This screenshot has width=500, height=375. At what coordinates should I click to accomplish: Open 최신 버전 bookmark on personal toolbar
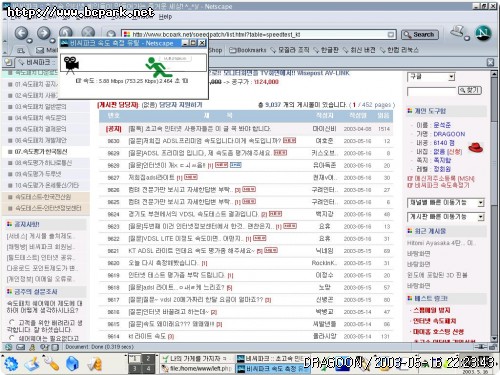click(x=359, y=50)
